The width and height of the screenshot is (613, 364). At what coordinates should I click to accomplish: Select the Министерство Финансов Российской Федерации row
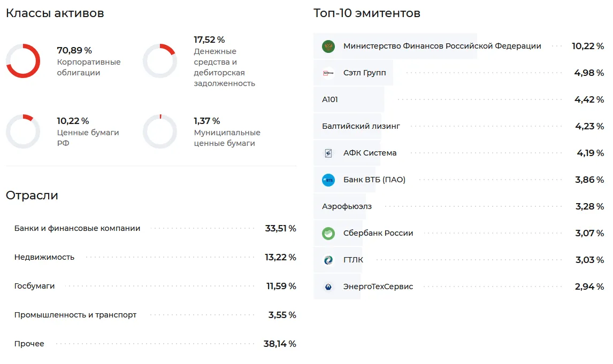458,46
